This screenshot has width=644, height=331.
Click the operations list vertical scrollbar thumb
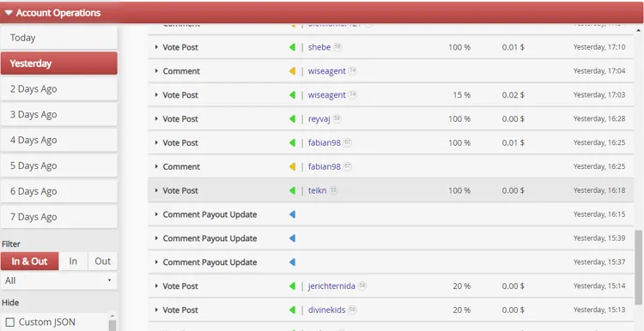click(639, 268)
